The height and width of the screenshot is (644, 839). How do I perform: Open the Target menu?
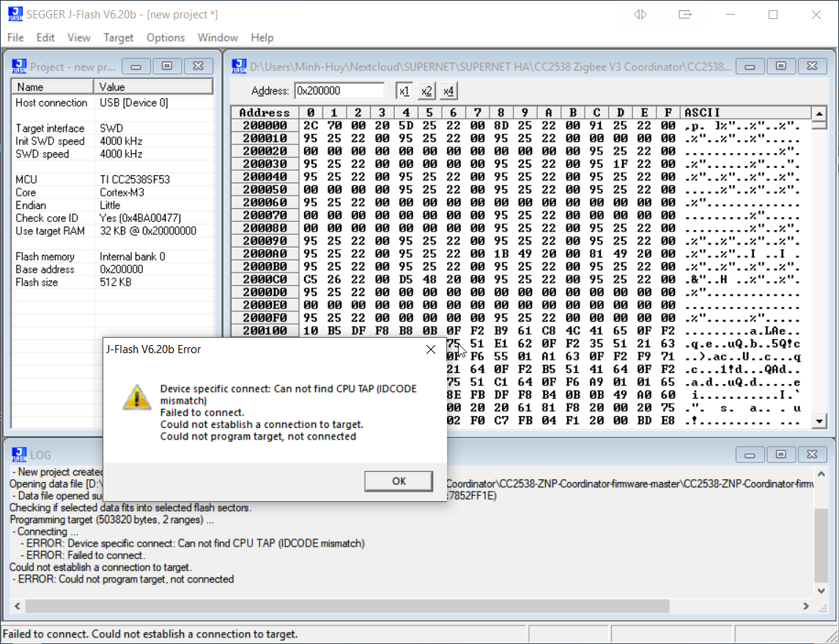coord(118,37)
